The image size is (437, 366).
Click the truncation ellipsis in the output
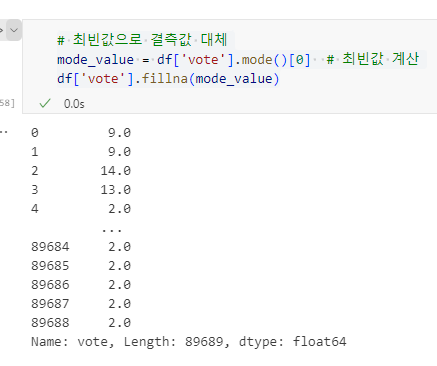point(112,230)
